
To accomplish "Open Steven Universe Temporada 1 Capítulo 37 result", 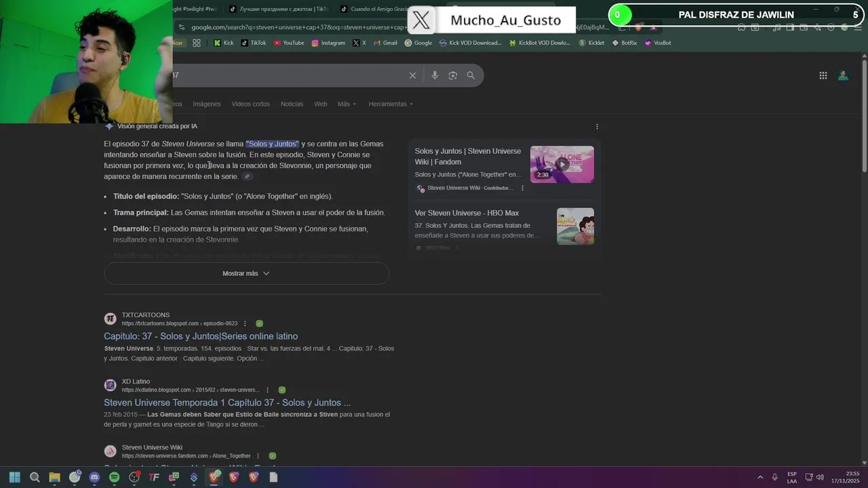I will [227, 403].
